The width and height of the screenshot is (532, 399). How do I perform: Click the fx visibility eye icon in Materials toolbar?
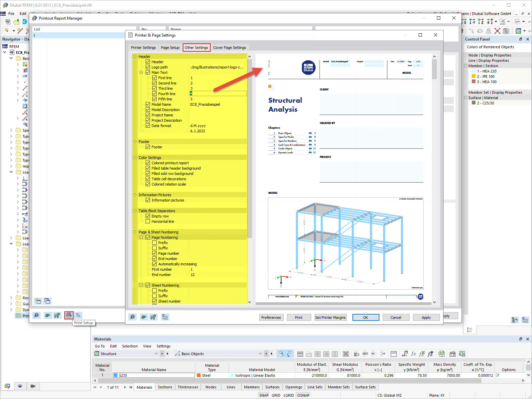[x=431, y=354]
